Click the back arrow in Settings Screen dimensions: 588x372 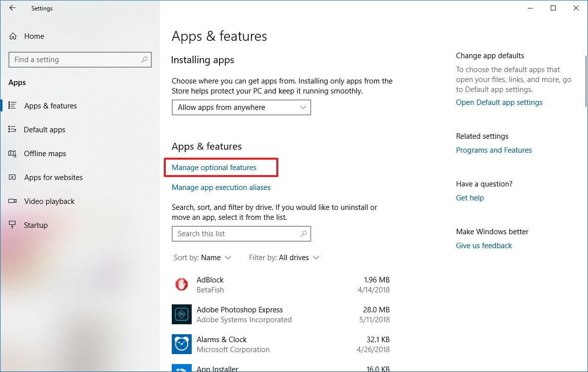[12, 8]
